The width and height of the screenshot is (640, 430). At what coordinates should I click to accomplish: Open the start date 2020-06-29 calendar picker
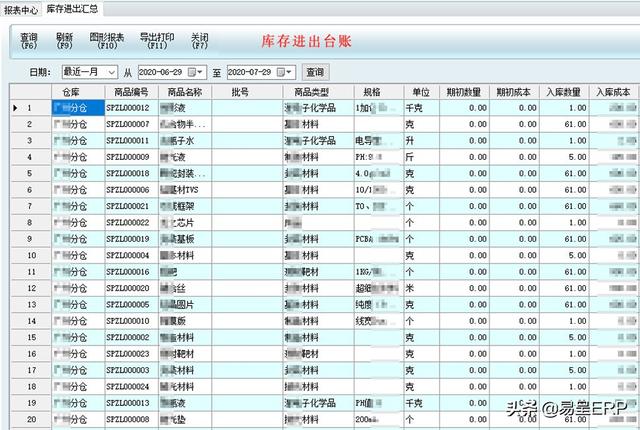tap(200, 72)
